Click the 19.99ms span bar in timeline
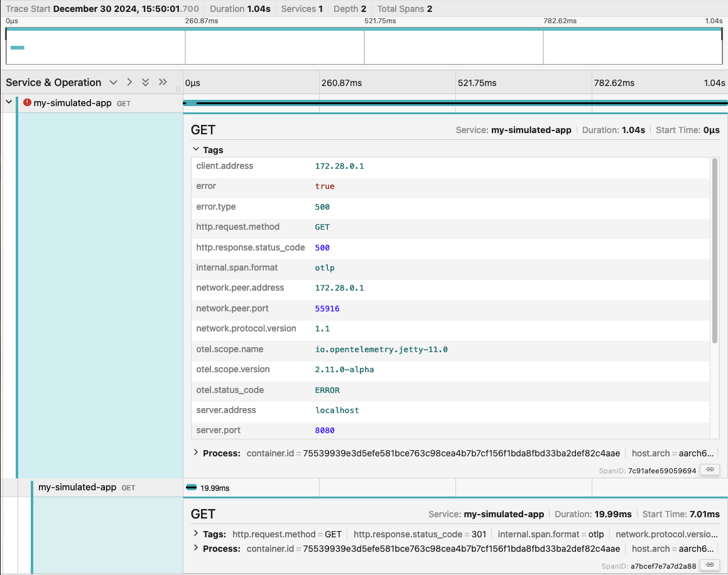 (x=191, y=487)
